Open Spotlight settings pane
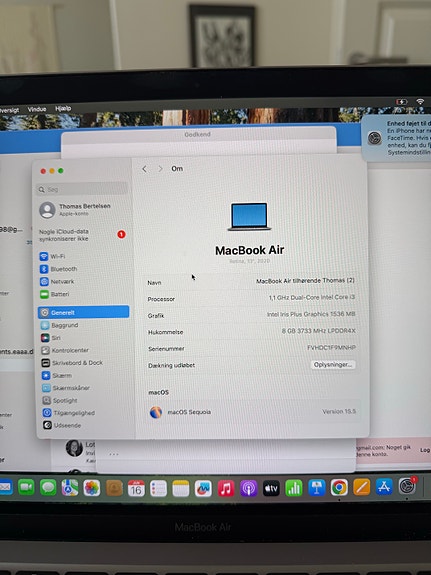The image size is (431, 575). pos(60,400)
